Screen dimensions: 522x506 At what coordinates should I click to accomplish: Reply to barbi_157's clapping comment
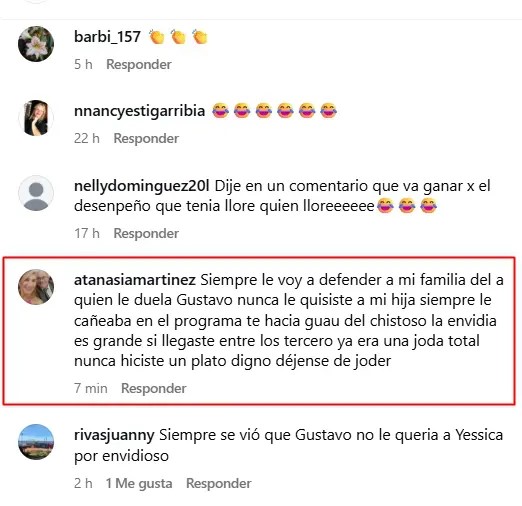[139, 65]
